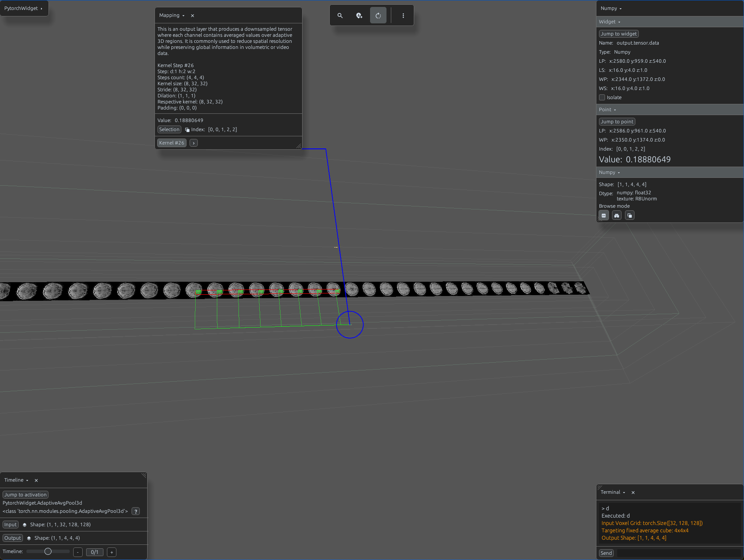Screen dimensions: 744x560
Task: Click the Jump to point button
Action: coord(617,122)
